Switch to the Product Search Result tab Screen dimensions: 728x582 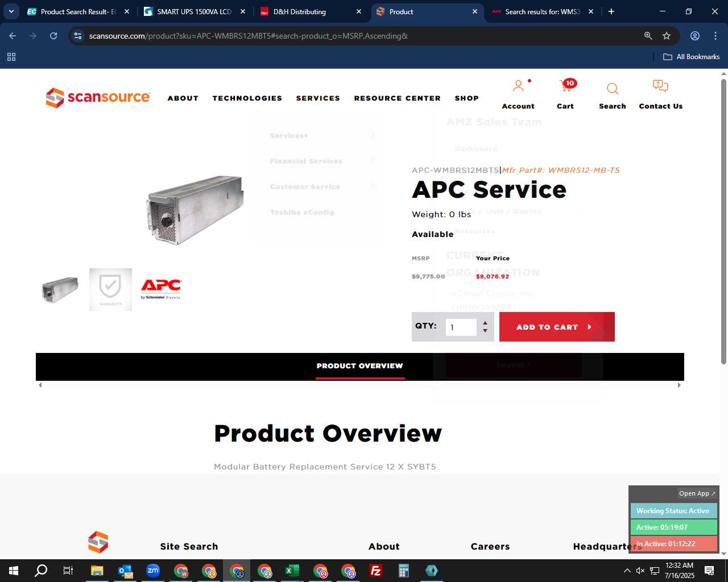[x=78, y=11]
